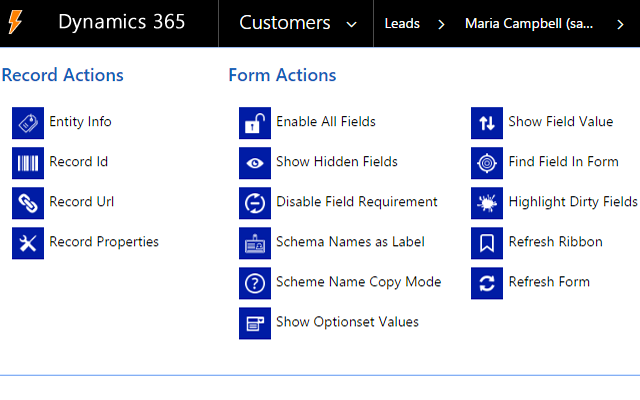Expand the Customers dropdown chevron
The height and width of the screenshot is (400, 640).
click(x=350, y=24)
